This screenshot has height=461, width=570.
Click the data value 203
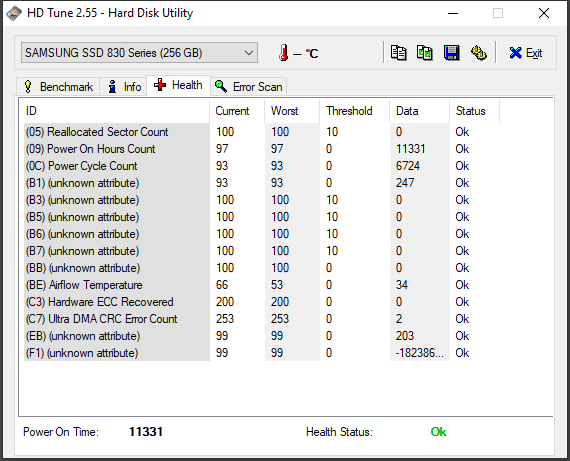click(x=405, y=336)
